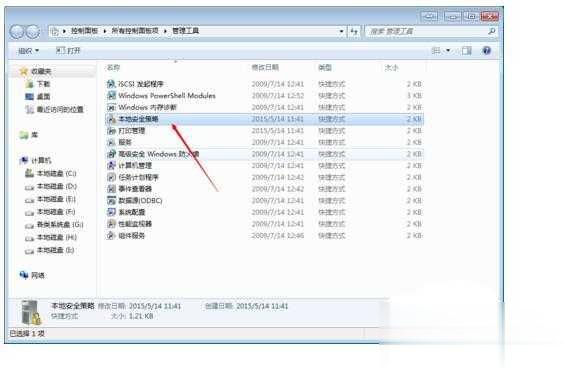Sort by the 名称 column header
The image size is (568, 371).
pos(113,67)
